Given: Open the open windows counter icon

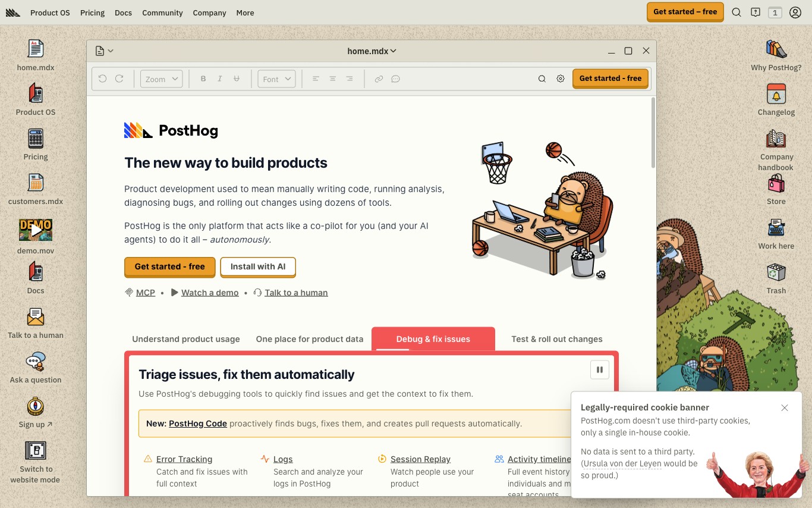Looking at the screenshot, I should pos(775,12).
